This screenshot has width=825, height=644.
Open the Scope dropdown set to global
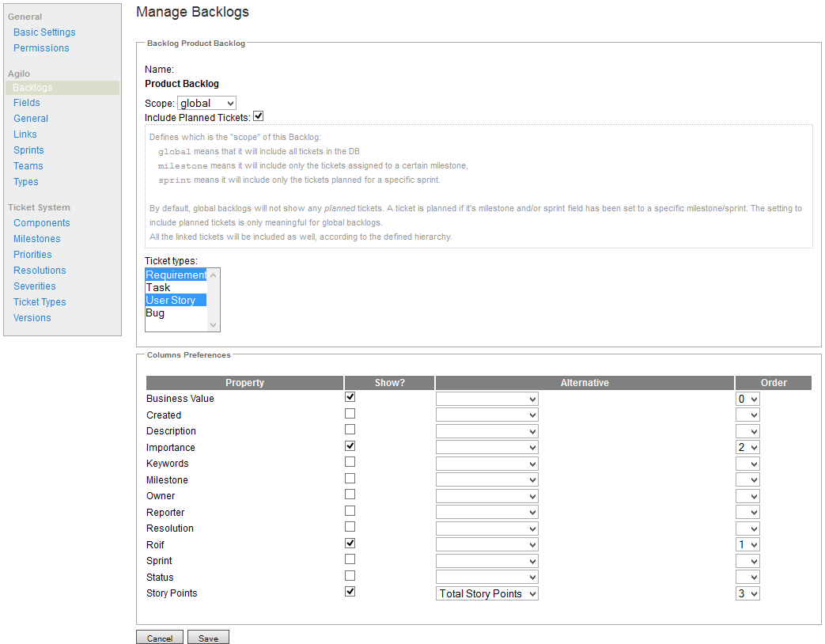click(206, 103)
